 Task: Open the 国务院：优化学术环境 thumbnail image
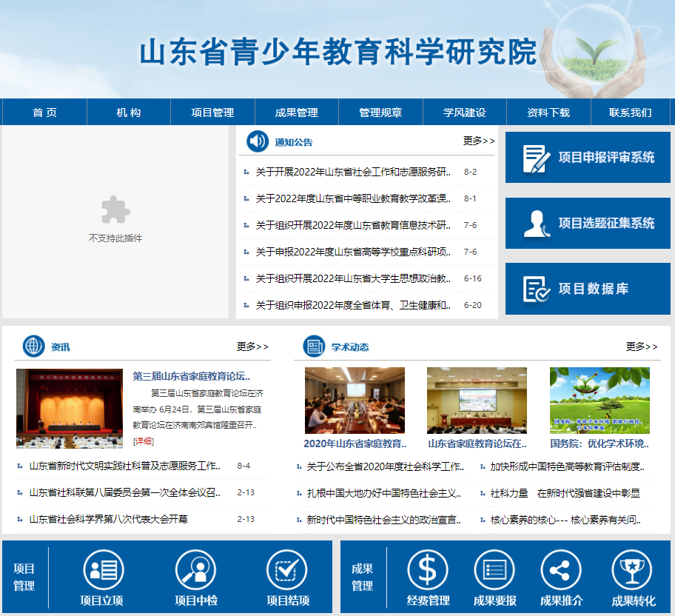(x=600, y=401)
